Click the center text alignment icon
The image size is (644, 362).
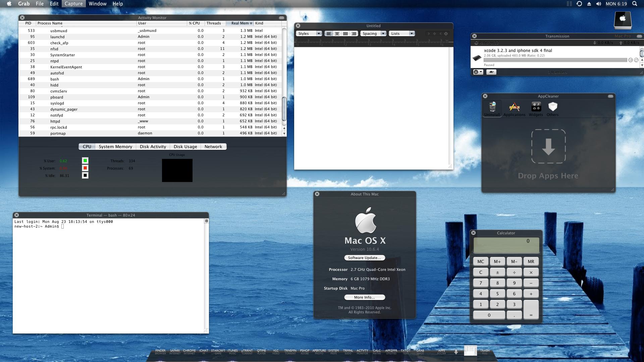coord(337,34)
